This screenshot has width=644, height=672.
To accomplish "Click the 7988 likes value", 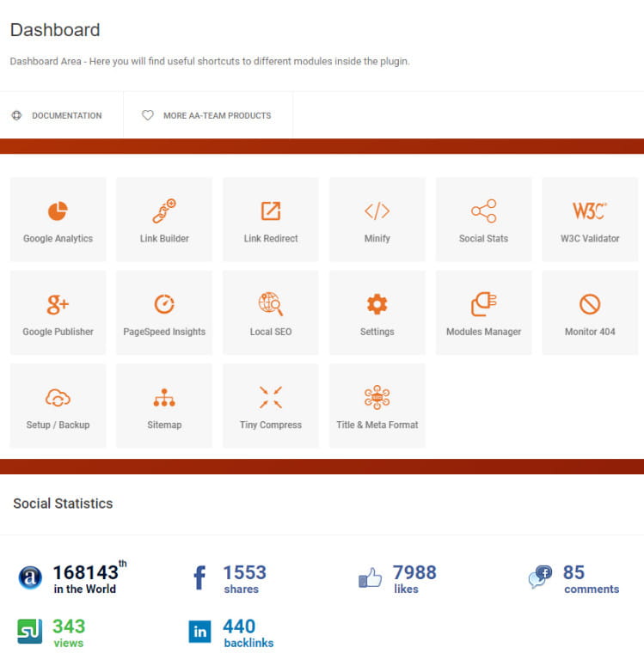I will point(414,572).
